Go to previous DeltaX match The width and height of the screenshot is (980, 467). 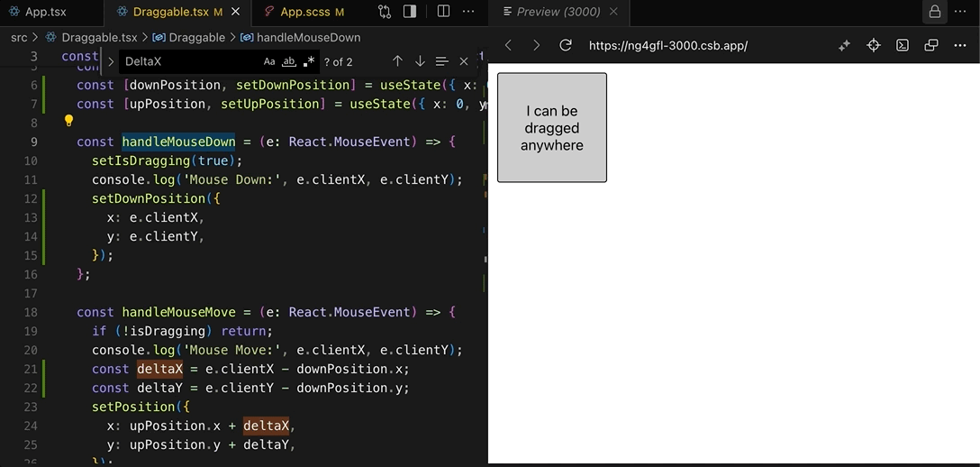pos(397,61)
